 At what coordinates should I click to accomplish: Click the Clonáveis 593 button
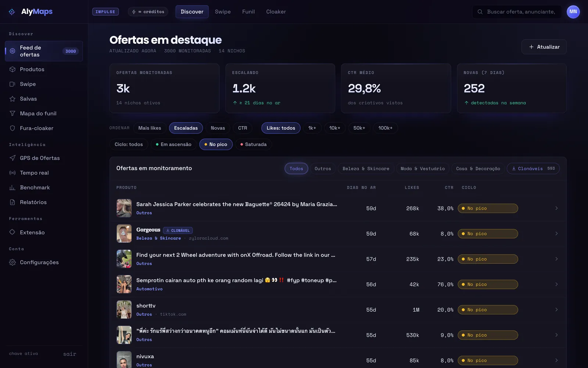point(533,169)
